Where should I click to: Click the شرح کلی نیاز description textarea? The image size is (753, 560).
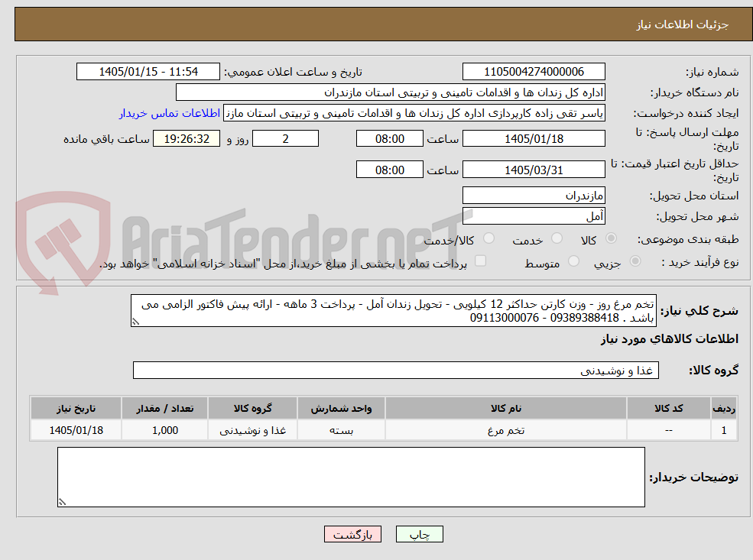[x=393, y=311]
